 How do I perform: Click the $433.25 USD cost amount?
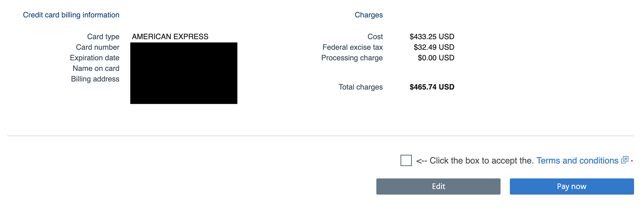click(432, 37)
